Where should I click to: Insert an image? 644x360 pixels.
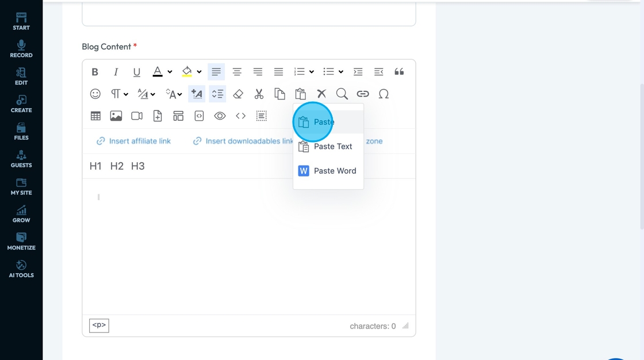pos(116,116)
